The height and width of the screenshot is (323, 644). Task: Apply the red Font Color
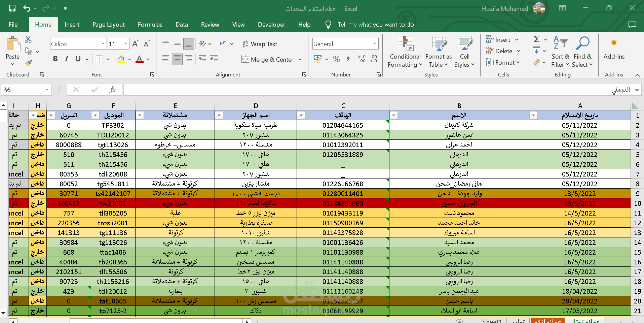click(x=140, y=59)
